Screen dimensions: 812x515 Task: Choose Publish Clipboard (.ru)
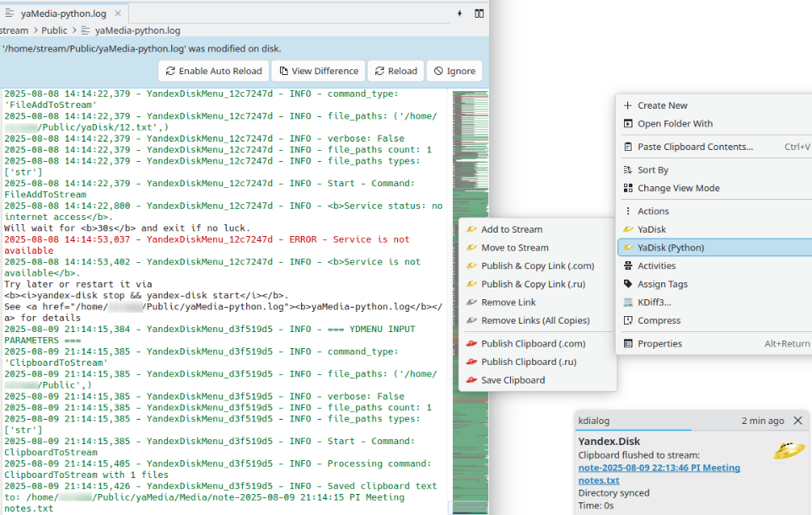[x=537, y=362]
